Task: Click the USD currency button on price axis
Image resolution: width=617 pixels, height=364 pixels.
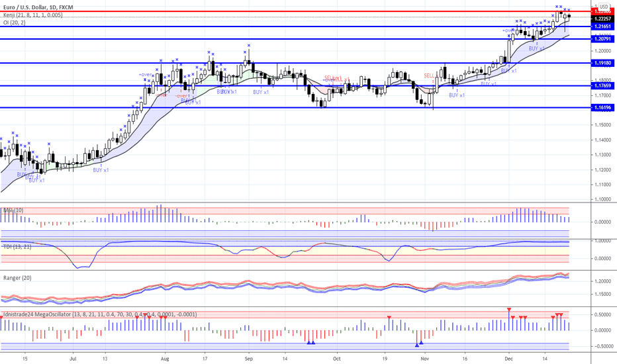Action: click(x=604, y=7)
